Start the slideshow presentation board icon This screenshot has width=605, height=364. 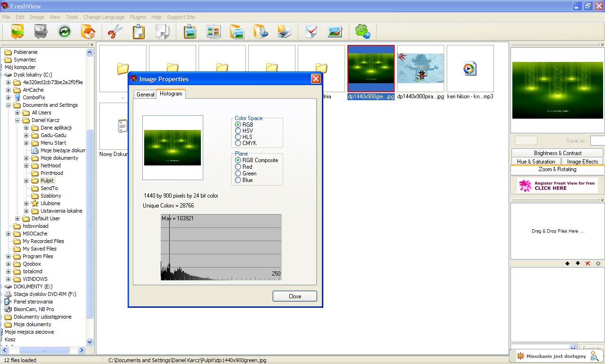(x=214, y=32)
